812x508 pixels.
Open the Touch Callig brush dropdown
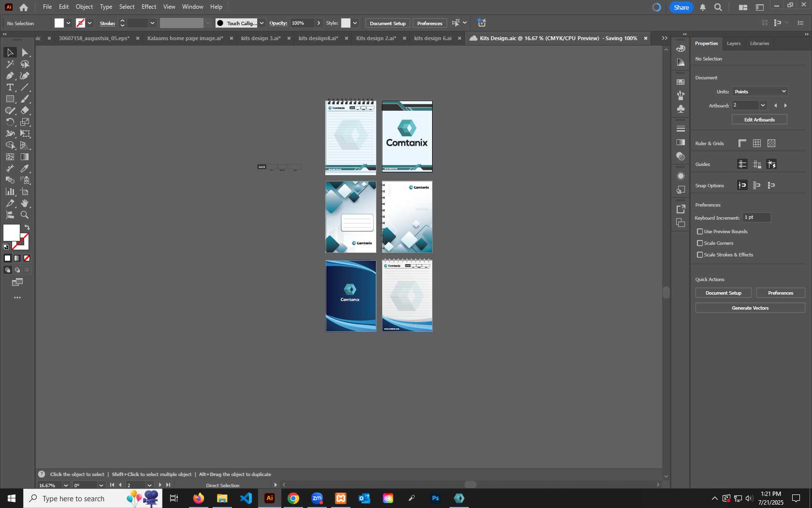[261, 23]
